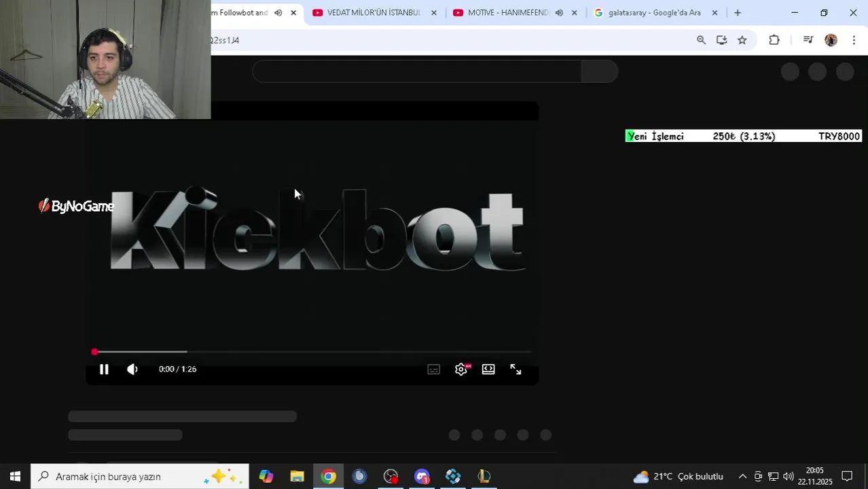Click the TRY8000 goal text
This screenshot has height=489, width=868.
pos(839,137)
